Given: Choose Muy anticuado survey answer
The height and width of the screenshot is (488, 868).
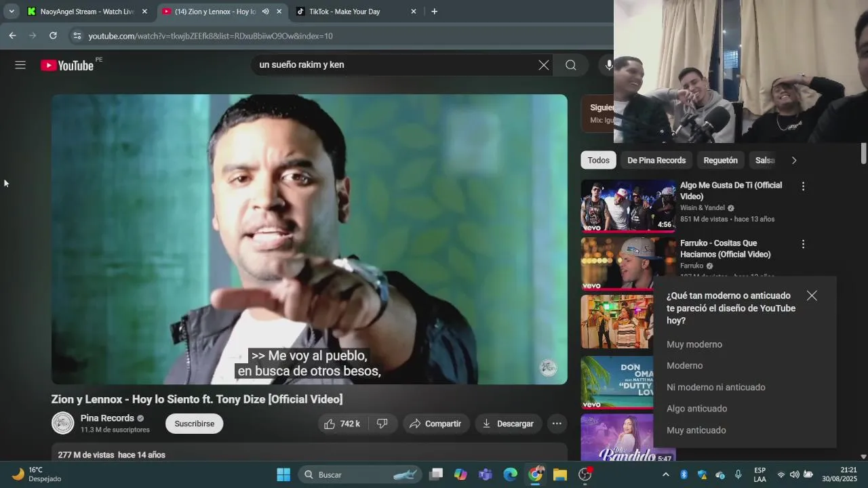Looking at the screenshot, I should pyautogui.click(x=696, y=430).
